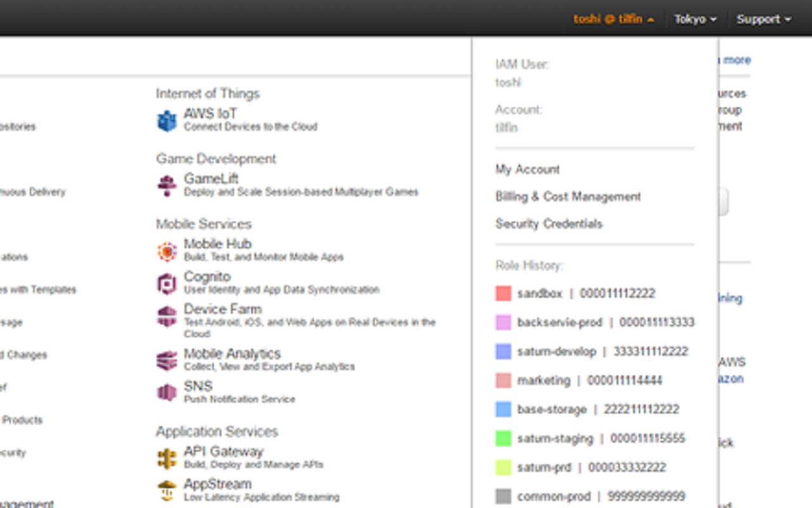Open the SNS push notification service
This screenshot has width=812, height=508.
click(x=166, y=392)
